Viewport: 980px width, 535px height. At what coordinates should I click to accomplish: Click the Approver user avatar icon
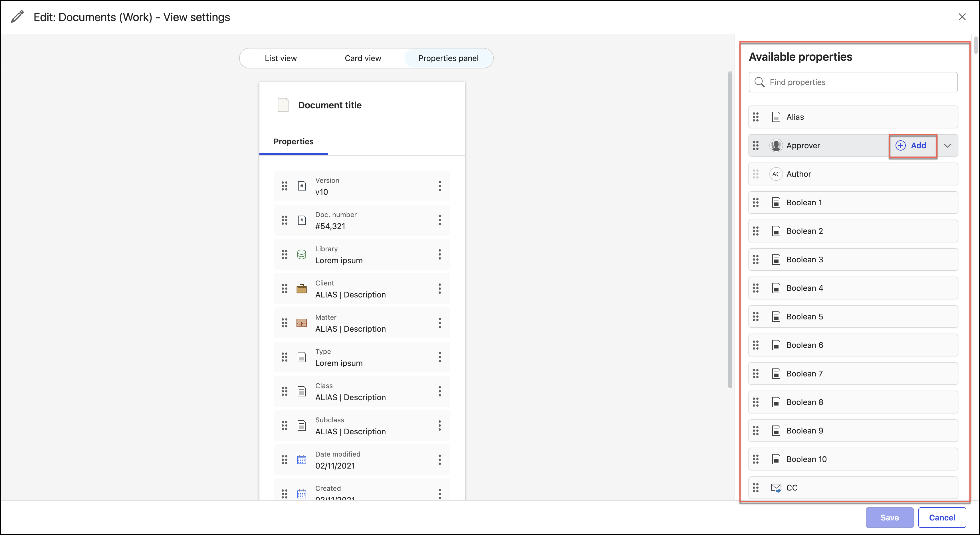pos(776,145)
